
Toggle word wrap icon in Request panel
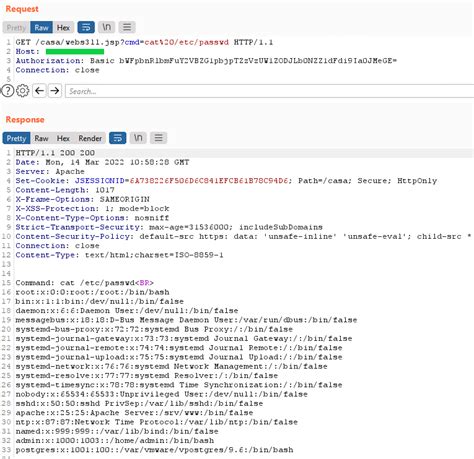click(x=86, y=27)
